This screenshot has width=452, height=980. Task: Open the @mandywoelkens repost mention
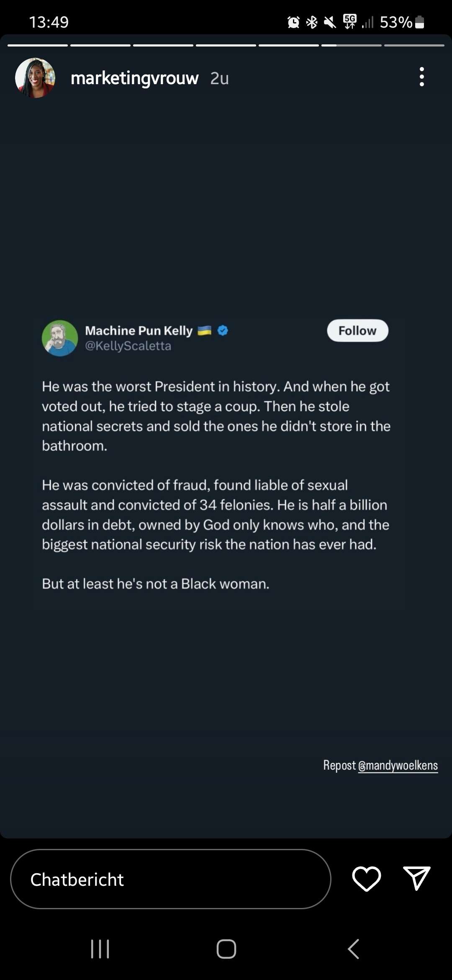point(398,766)
